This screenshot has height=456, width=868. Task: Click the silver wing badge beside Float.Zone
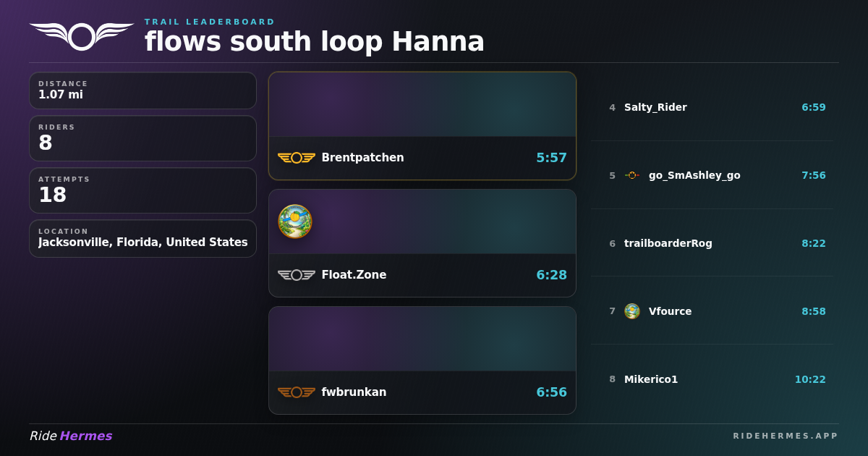[x=297, y=275]
